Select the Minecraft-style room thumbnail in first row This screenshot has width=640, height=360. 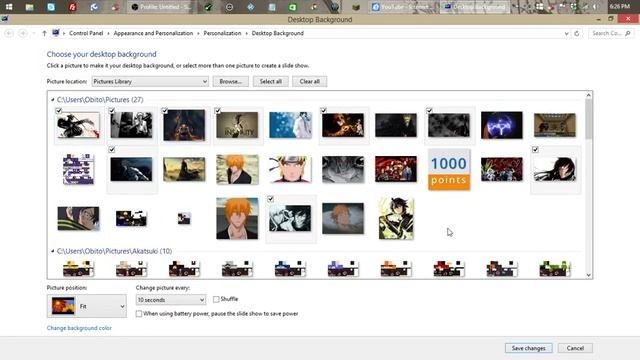(555, 125)
